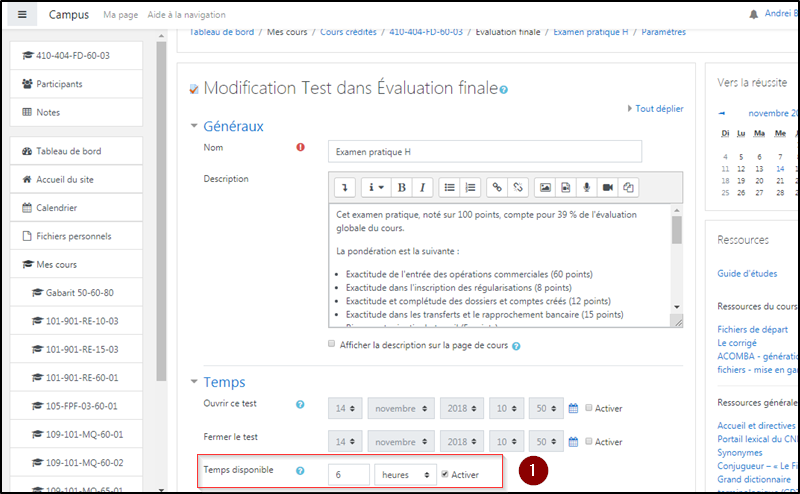800x494 pixels.
Task: Open 'Ma page' in top menu
Action: click(x=123, y=15)
